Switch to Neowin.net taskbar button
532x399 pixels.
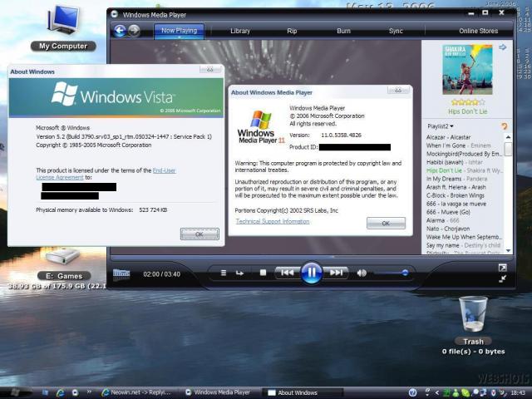click(140, 392)
